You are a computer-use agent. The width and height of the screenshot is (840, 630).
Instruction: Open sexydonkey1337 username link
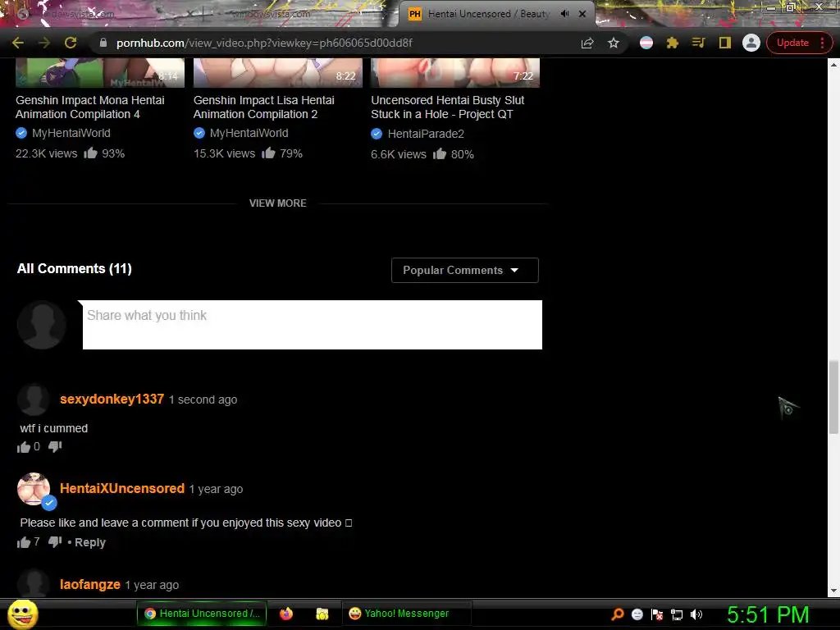point(112,399)
